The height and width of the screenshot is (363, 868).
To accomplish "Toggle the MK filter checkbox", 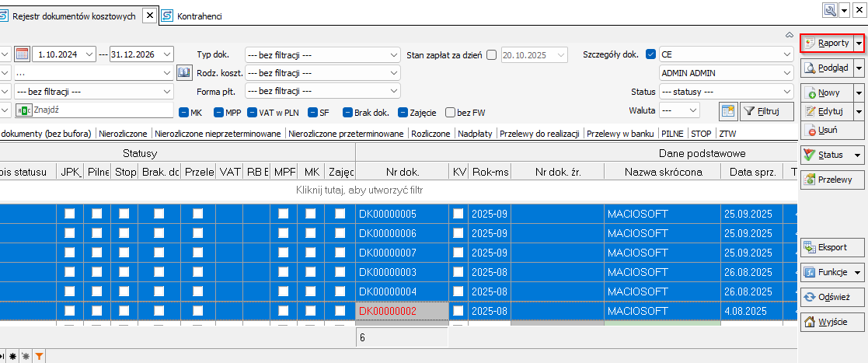I will (x=184, y=113).
